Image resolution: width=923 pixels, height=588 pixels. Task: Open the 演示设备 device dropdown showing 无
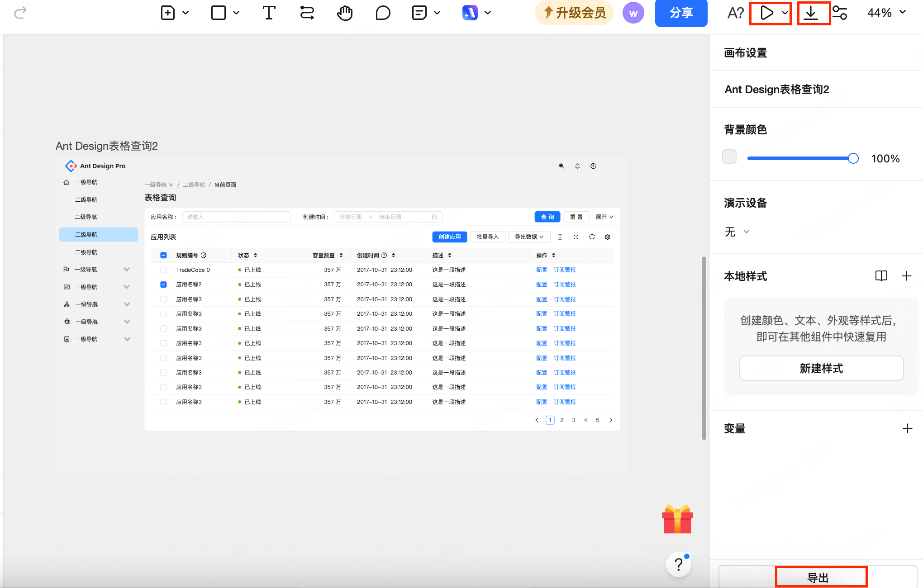(x=737, y=232)
